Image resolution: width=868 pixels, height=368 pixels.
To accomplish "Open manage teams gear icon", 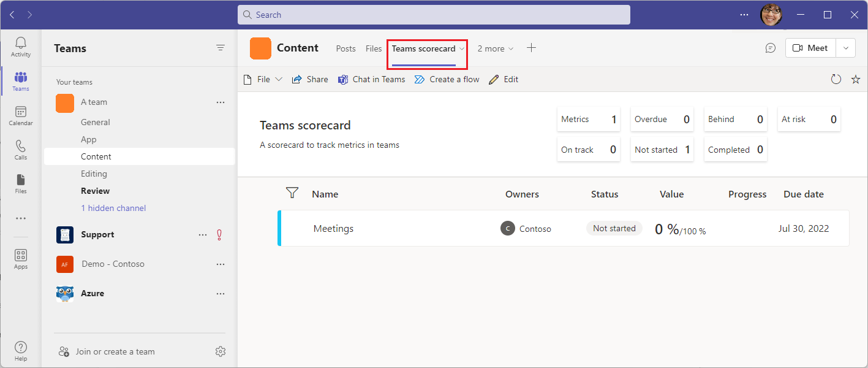I will coord(221,351).
